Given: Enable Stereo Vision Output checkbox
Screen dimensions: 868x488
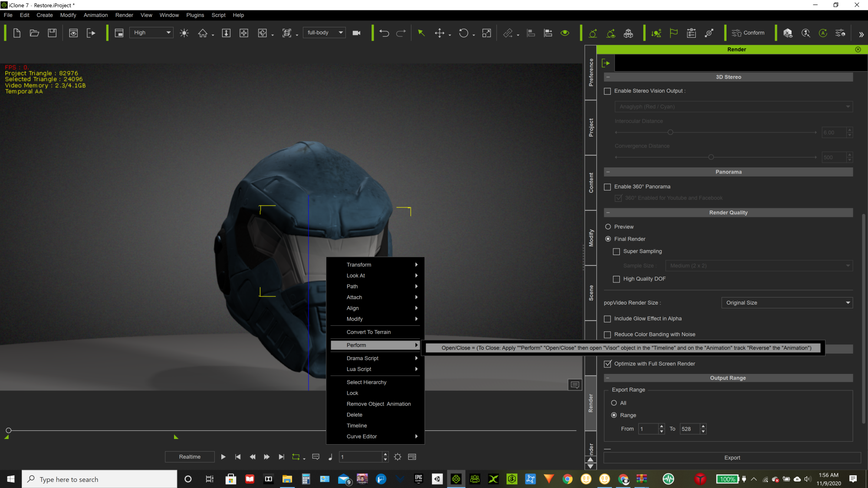Looking at the screenshot, I should (607, 91).
